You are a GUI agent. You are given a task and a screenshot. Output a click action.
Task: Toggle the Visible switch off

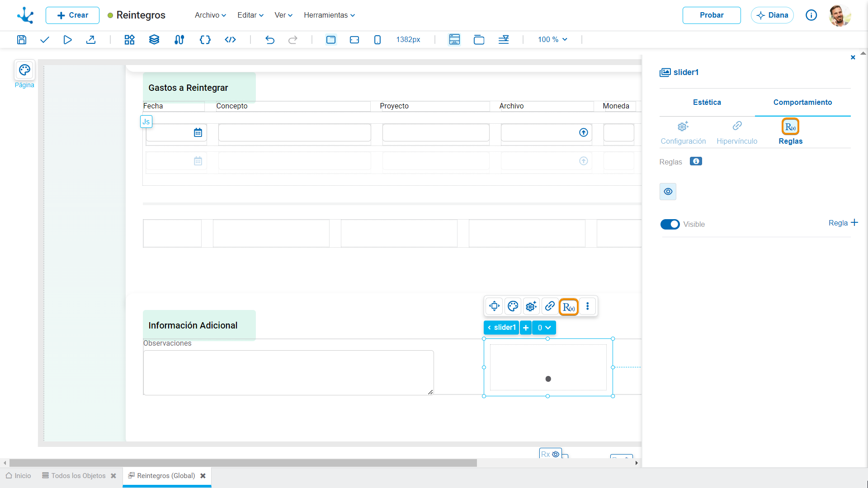coord(670,224)
